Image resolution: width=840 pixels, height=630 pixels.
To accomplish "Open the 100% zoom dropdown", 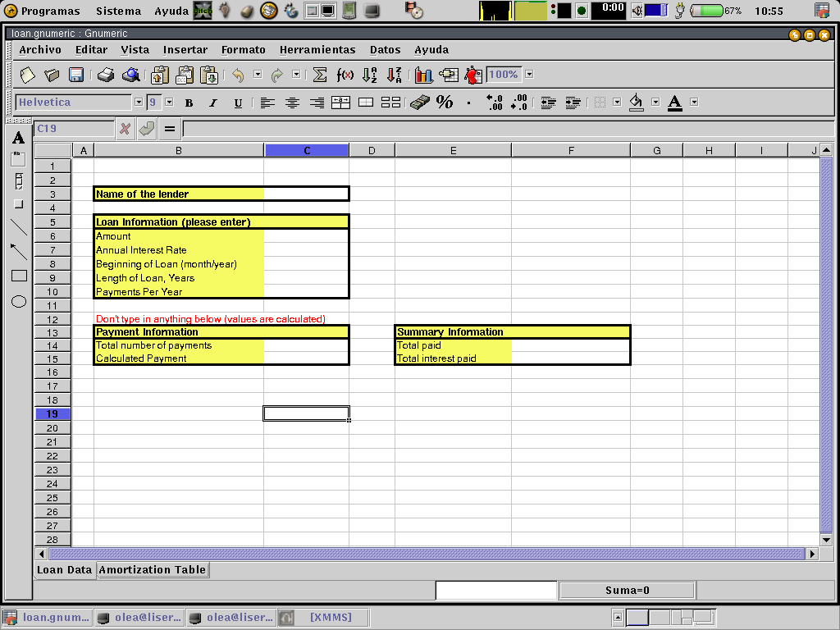I will 529,74.
